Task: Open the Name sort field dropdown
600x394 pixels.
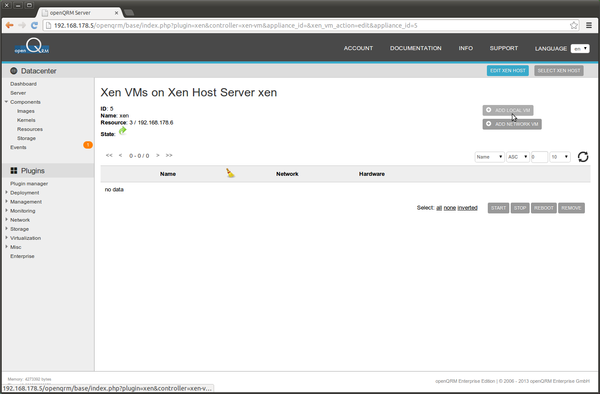Action: tap(489, 157)
